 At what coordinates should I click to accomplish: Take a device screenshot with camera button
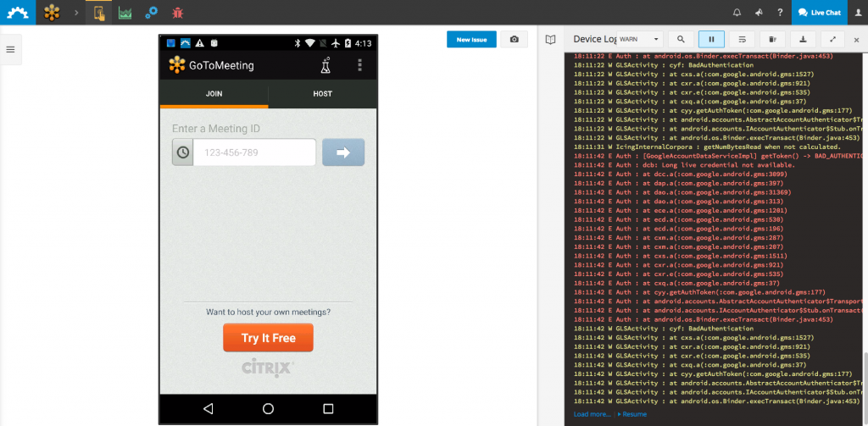click(x=515, y=39)
